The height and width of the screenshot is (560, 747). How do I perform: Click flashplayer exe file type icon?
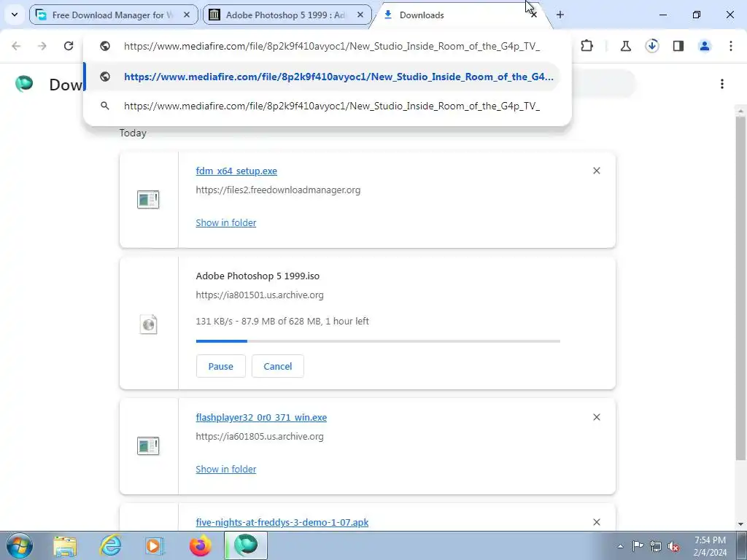click(x=148, y=446)
